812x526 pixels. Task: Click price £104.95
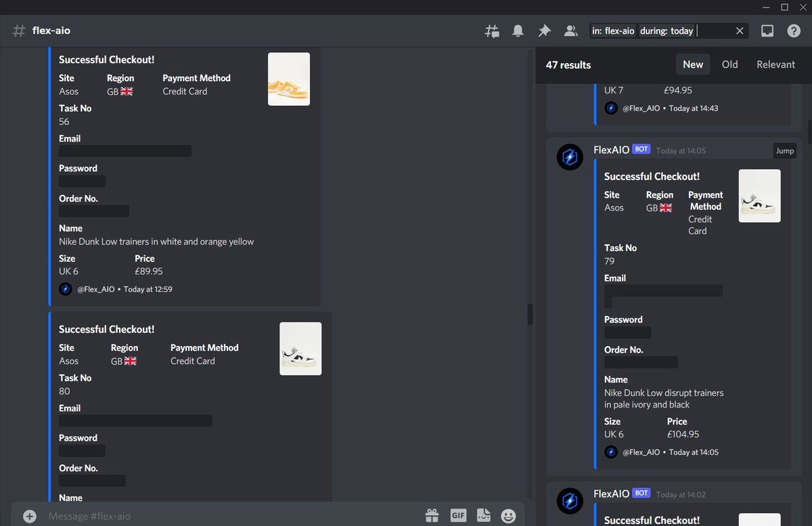(x=683, y=434)
